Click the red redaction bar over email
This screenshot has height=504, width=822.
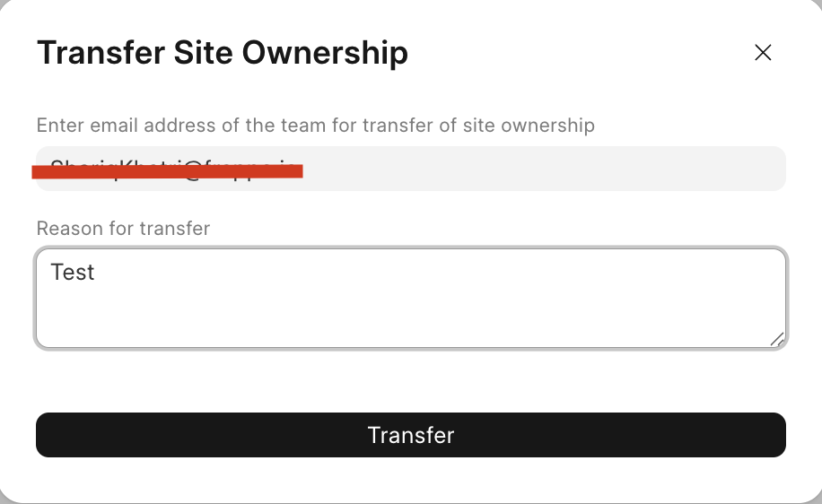click(x=167, y=171)
